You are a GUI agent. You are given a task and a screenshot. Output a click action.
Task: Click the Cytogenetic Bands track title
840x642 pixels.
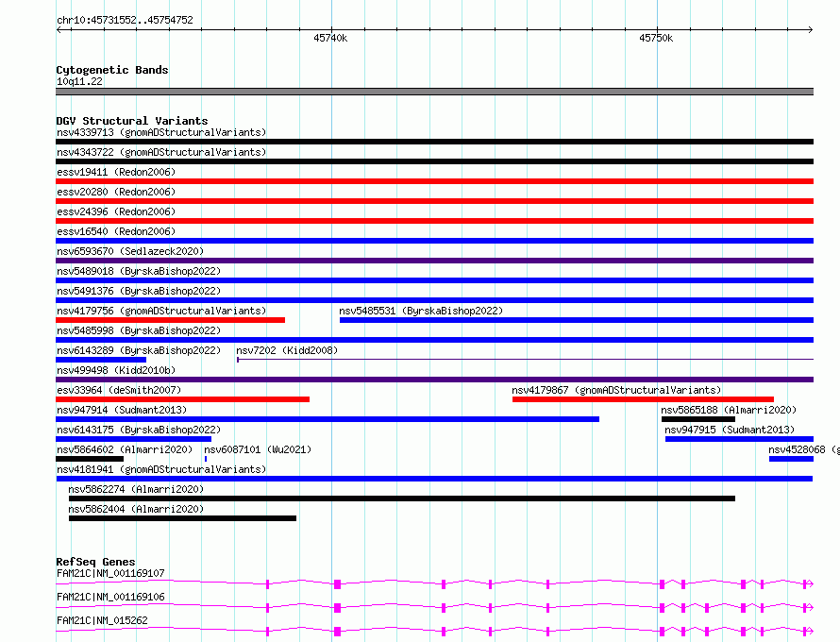[112, 70]
